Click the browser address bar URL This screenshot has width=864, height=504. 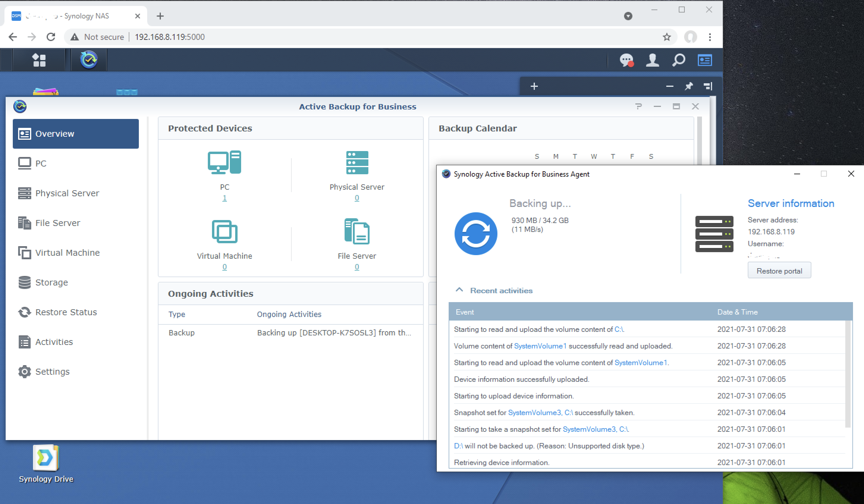coord(170,37)
